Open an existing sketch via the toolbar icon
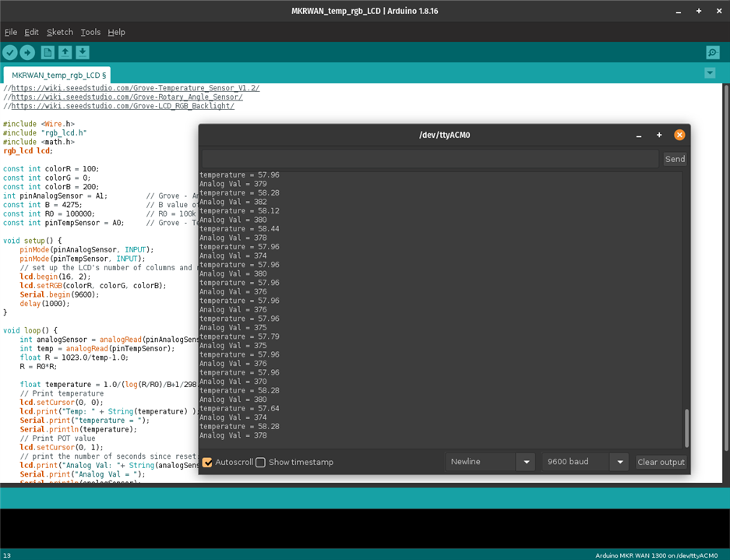 65,52
